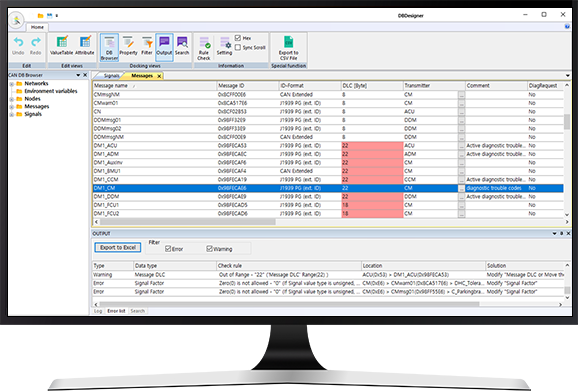Open the OUTPUT panel dropdown arrow
This screenshot has width=578, height=391.
[554, 233]
